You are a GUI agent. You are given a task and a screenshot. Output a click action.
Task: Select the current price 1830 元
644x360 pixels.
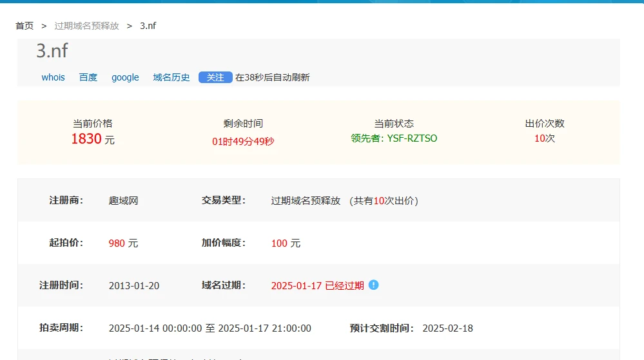92,139
